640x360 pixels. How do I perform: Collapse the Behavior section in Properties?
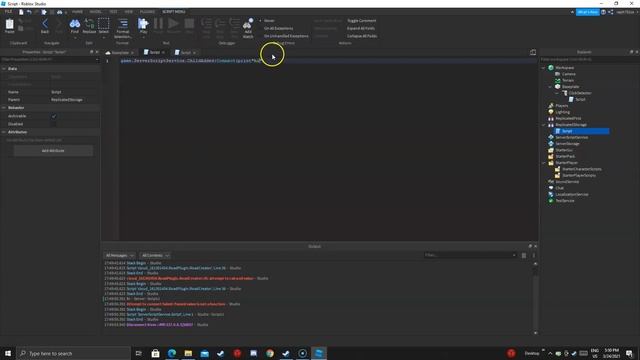pos(4,108)
